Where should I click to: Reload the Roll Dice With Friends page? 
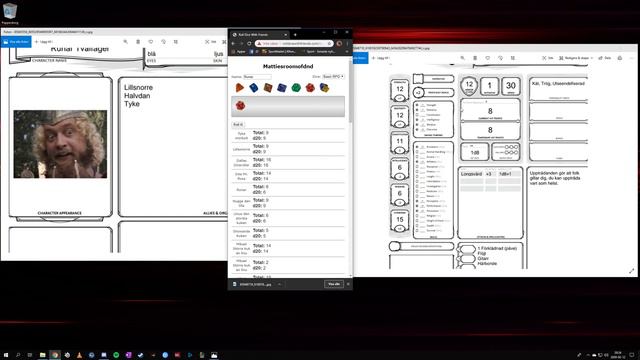click(249, 43)
